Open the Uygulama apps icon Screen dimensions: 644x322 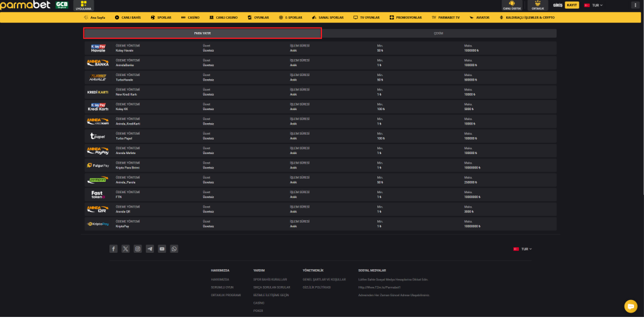tap(84, 6)
